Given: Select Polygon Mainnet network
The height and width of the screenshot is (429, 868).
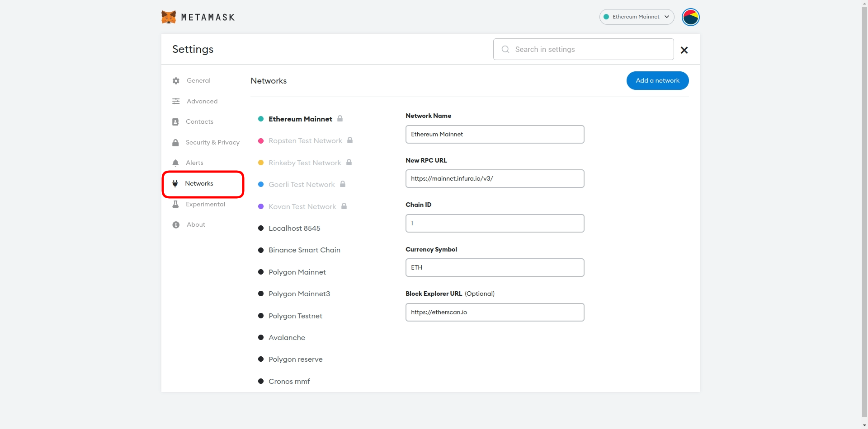Looking at the screenshot, I should point(297,272).
